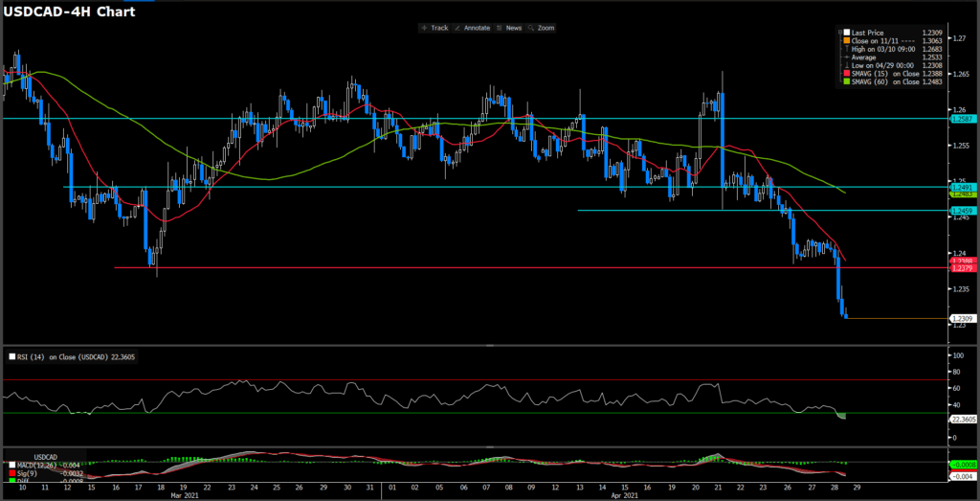This screenshot has width=980, height=501.
Task: Click the RSI axis label 80
Action: (957, 372)
